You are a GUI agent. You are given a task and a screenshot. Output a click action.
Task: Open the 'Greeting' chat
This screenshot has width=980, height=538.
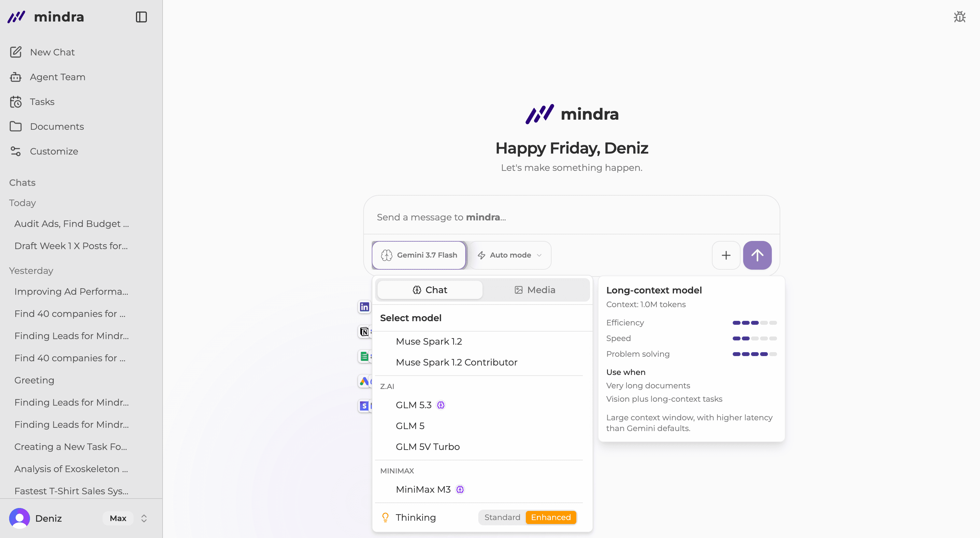tap(34, 380)
